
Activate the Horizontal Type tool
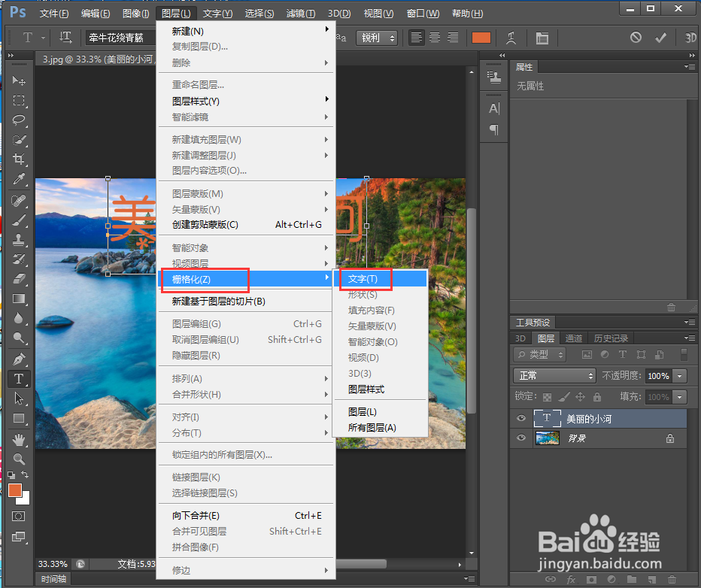pos(19,379)
